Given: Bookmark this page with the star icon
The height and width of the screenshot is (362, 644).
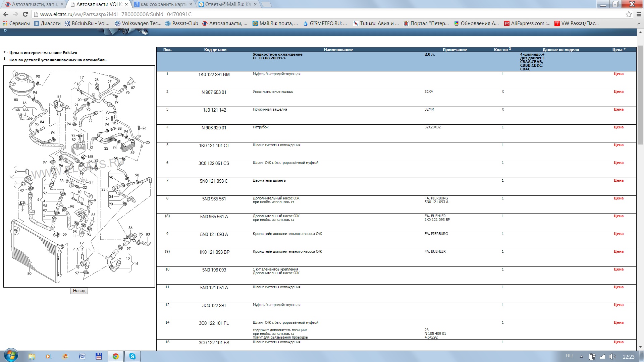Looking at the screenshot, I should click(629, 14).
